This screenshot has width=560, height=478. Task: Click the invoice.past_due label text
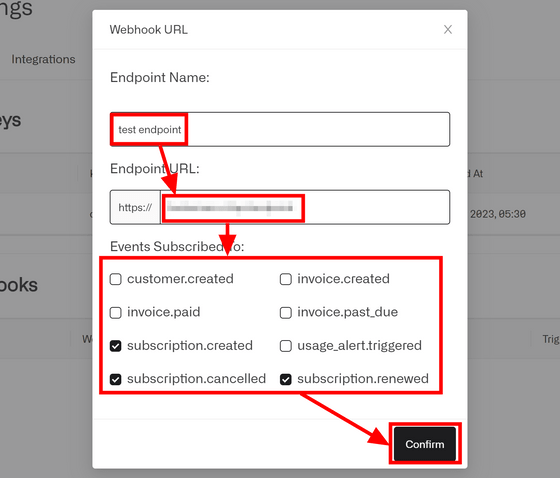pos(348,312)
